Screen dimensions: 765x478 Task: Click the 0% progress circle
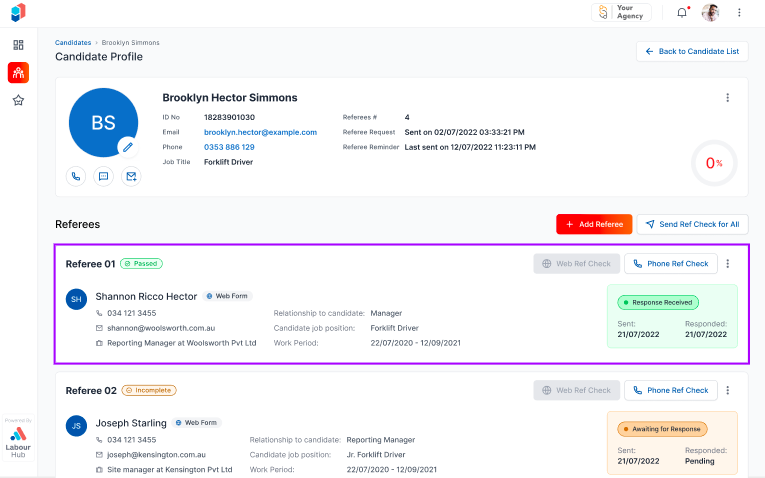pos(714,162)
